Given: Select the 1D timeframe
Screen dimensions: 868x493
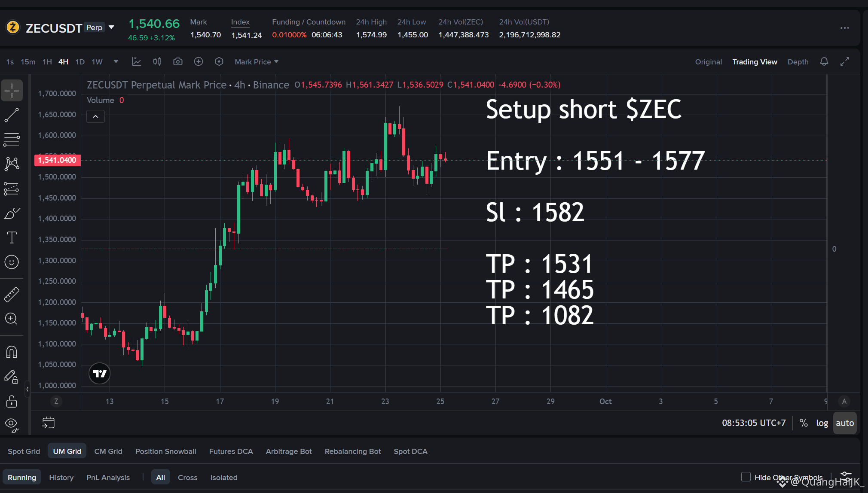Looking at the screenshot, I should click(x=80, y=62).
